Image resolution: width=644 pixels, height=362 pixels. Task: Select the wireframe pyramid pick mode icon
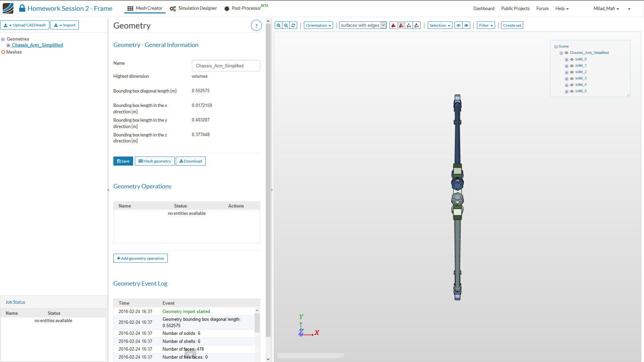click(409, 25)
